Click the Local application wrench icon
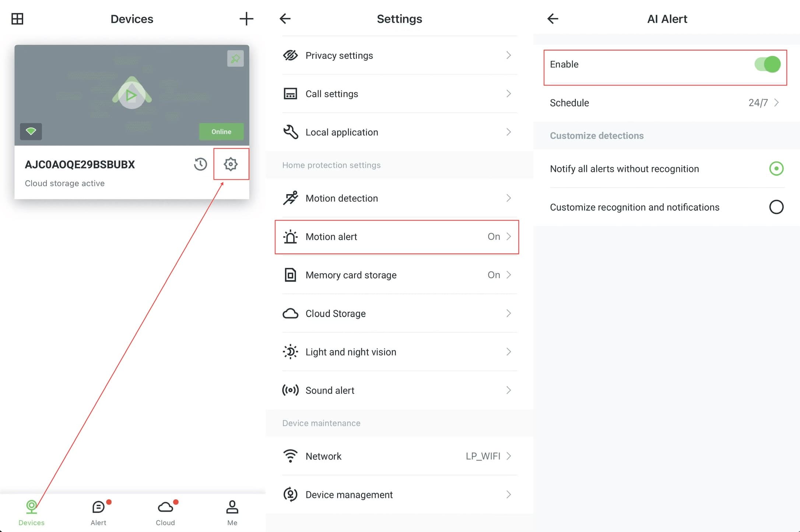 [x=290, y=132]
